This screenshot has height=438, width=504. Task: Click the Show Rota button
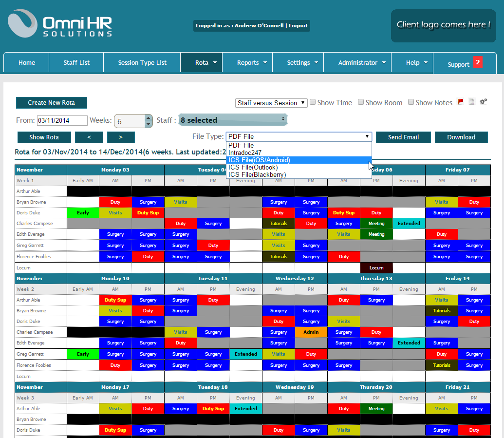(x=44, y=137)
